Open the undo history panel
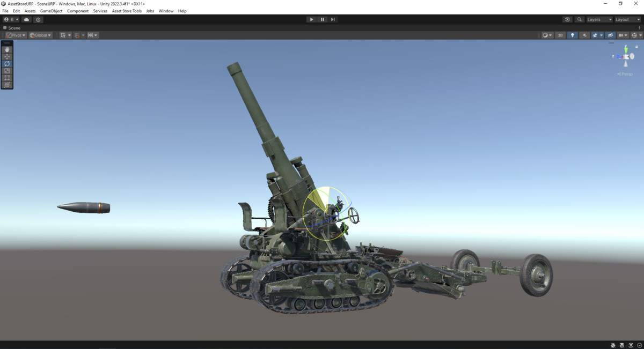Viewport: 644px width, 349px height. click(x=567, y=19)
